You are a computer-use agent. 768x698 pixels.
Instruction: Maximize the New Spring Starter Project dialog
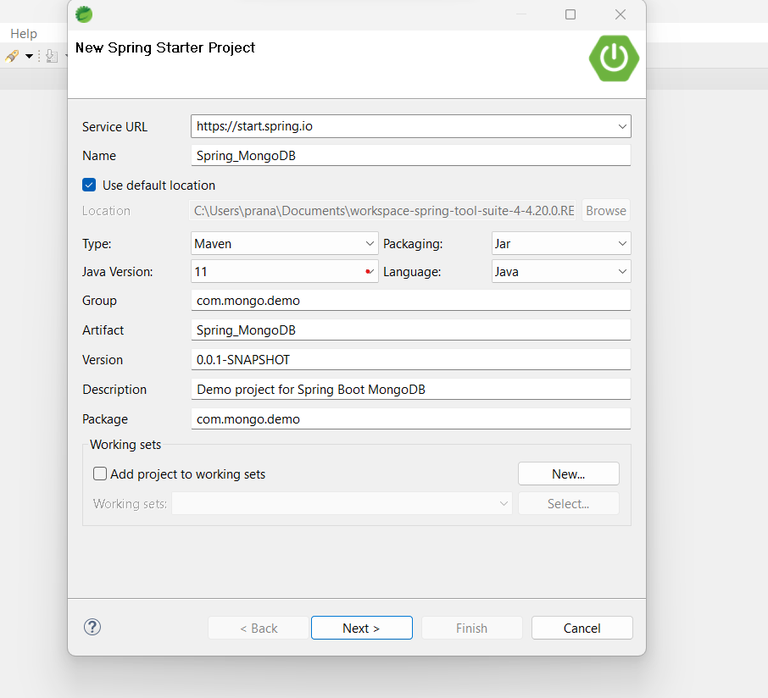point(570,14)
